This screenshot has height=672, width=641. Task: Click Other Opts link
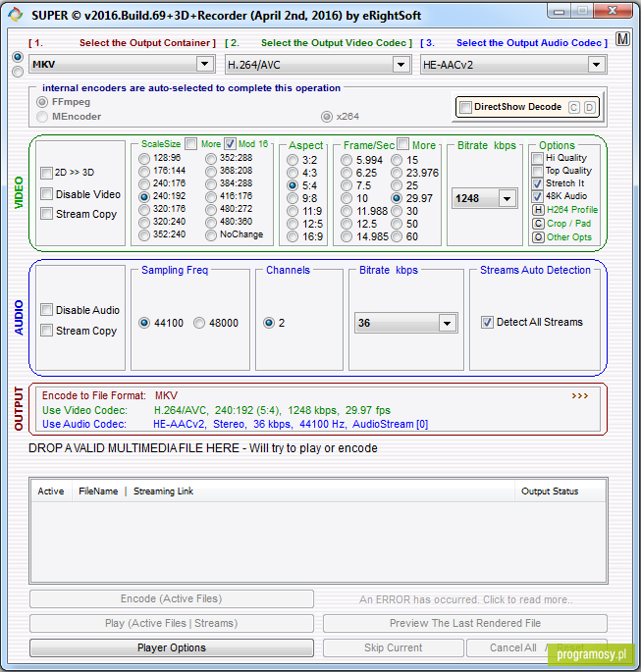click(x=569, y=237)
